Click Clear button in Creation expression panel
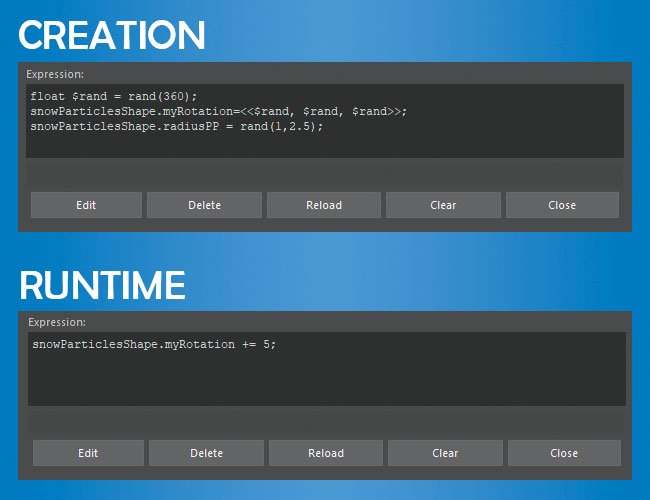The image size is (650, 500). (x=443, y=205)
